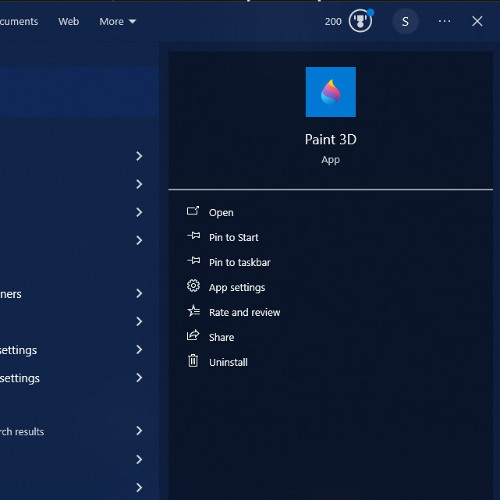This screenshot has height=500, width=500.
Task: Open the rewards trophy icon
Action: (x=360, y=21)
